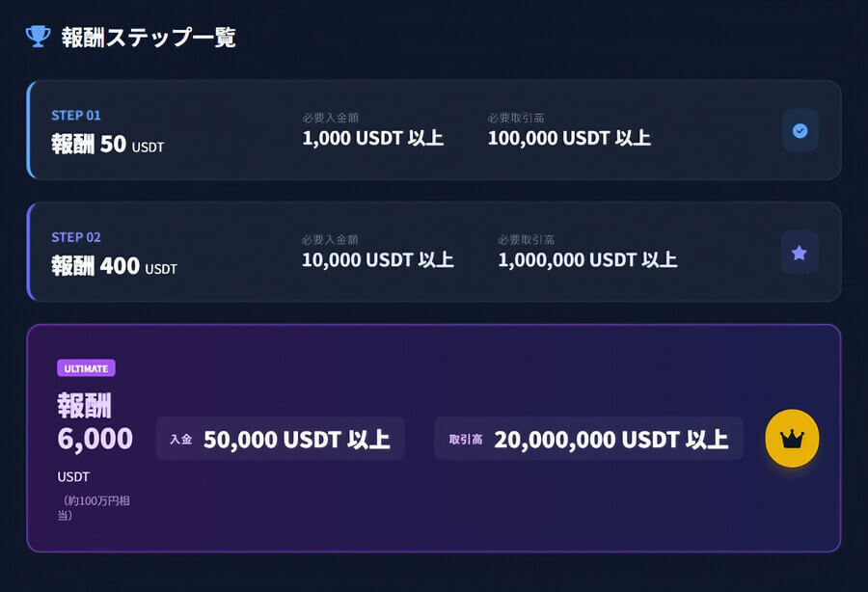The width and height of the screenshot is (868, 592).
Task: Click the STEP 01 label
Action: coord(76,116)
